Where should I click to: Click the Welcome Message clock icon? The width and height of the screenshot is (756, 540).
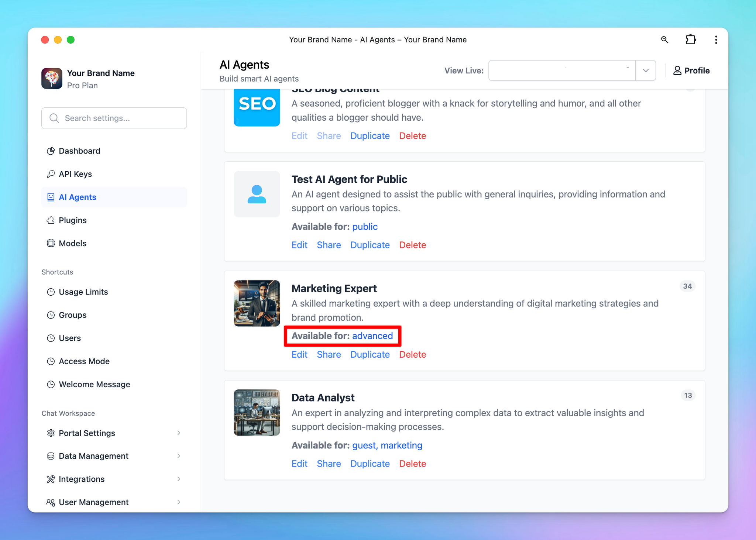51,384
